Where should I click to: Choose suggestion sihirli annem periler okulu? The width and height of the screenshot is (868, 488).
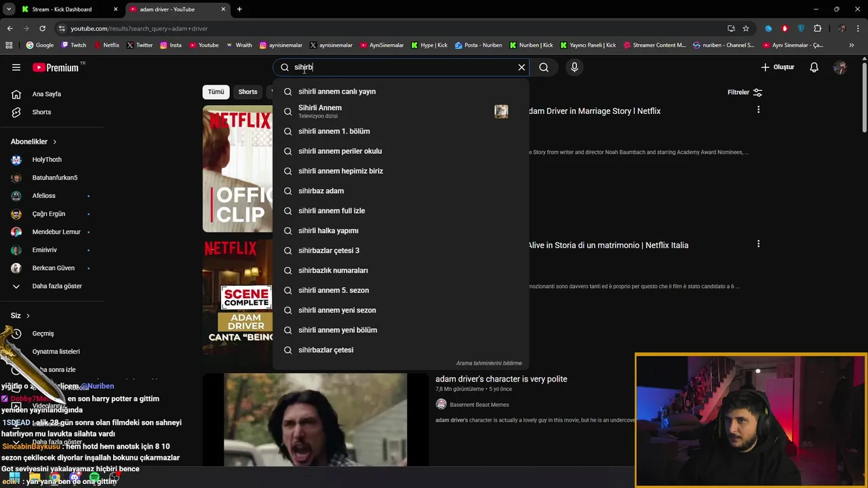coord(401,151)
